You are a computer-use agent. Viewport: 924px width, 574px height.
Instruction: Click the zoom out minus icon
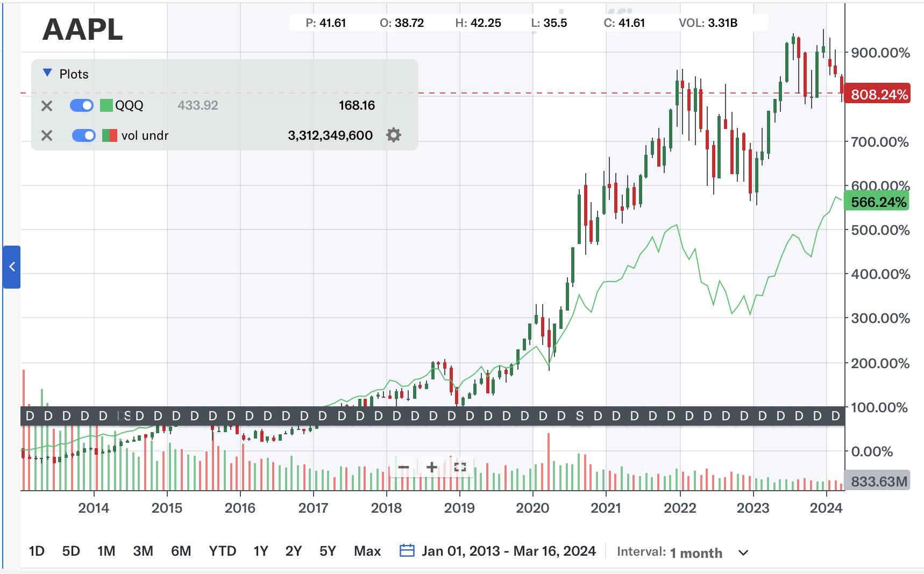click(403, 467)
